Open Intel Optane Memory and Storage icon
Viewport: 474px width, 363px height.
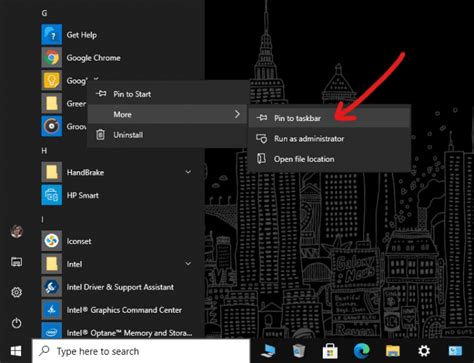(x=52, y=330)
